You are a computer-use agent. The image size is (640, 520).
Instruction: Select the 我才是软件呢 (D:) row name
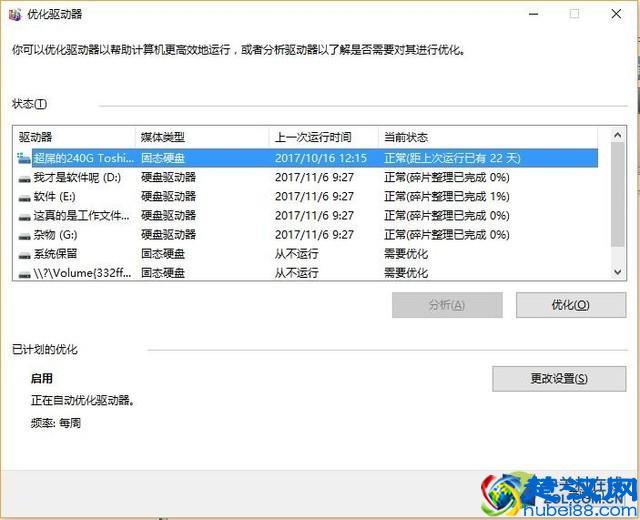(x=77, y=178)
